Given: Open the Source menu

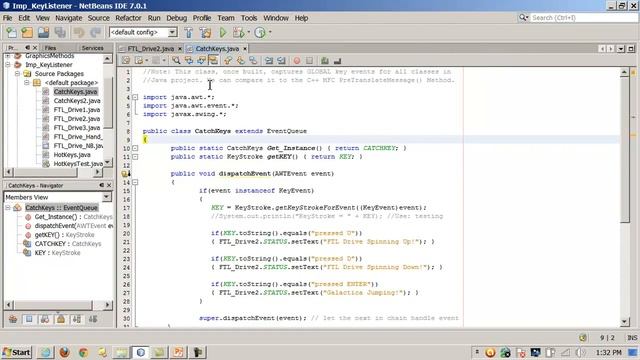Looking at the screenshot, I should [x=98, y=18].
